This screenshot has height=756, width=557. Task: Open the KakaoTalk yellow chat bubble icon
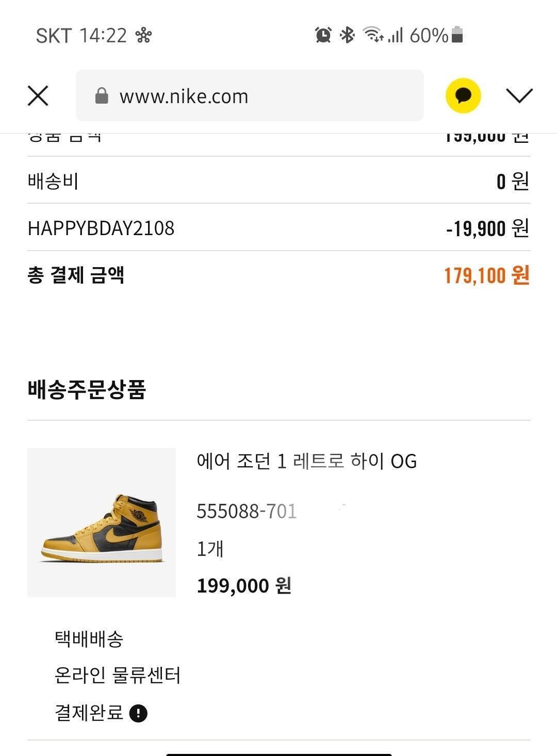[463, 95]
